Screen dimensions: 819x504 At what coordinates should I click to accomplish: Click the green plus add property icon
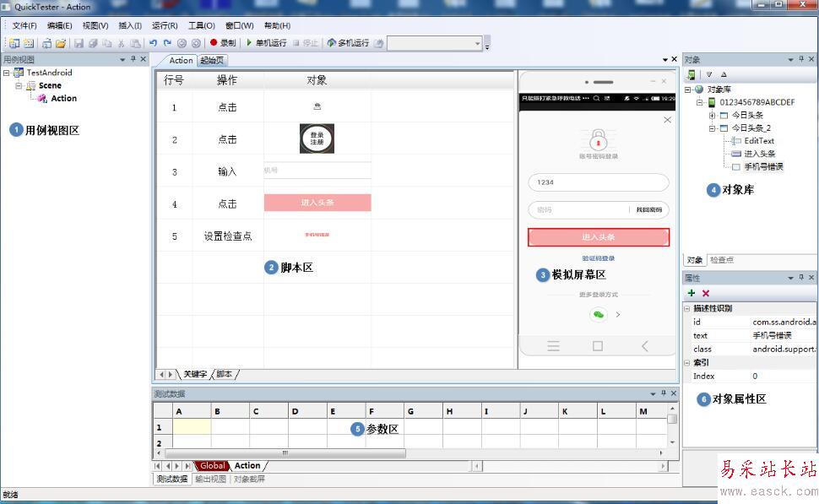pyautogui.click(x=692, y=293)
